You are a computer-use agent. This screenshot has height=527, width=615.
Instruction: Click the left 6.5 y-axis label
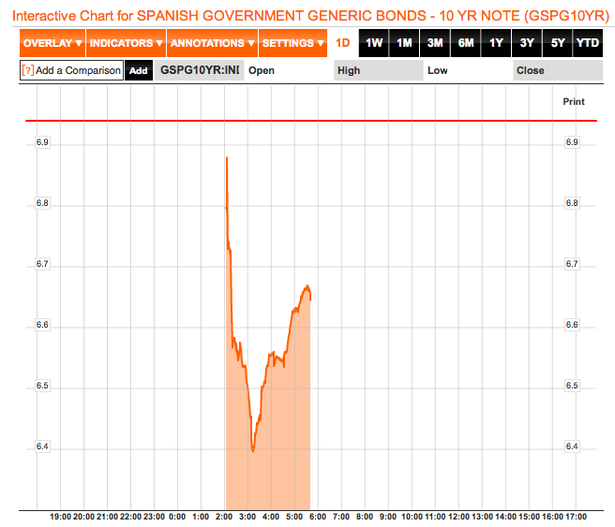[x=42, y=385]
